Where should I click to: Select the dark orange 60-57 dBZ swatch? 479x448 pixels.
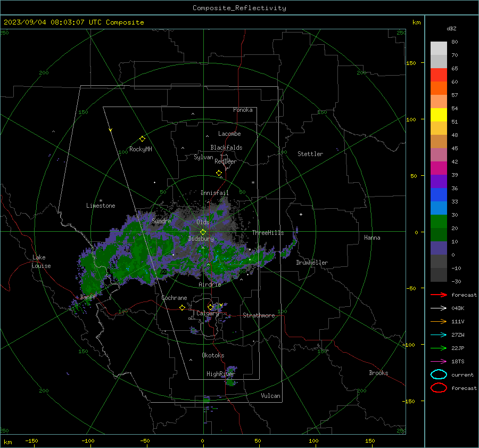coord(439,88)
